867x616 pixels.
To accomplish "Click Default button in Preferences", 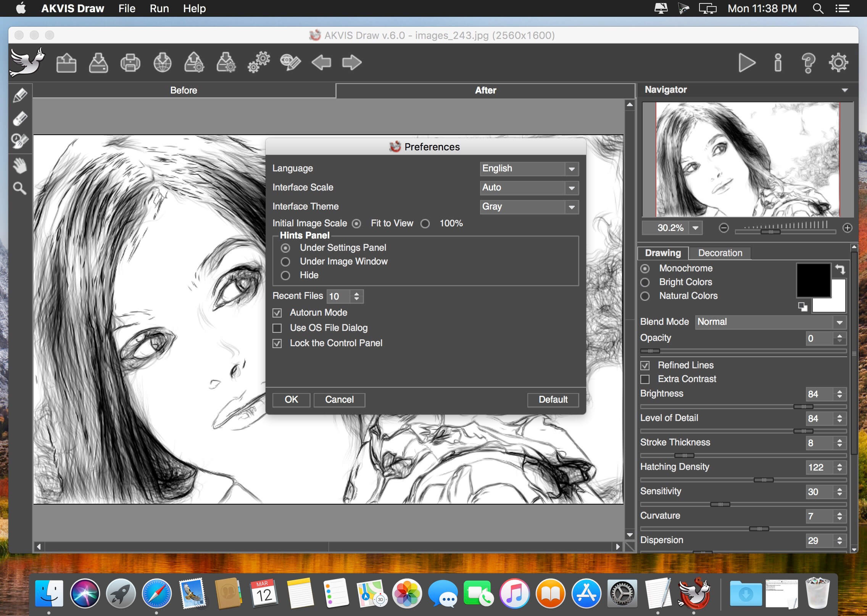I will (x=553, y=400).
